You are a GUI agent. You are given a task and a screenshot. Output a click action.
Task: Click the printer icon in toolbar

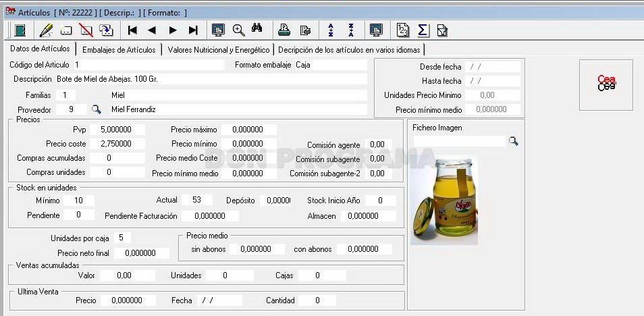tap(284, 30)
